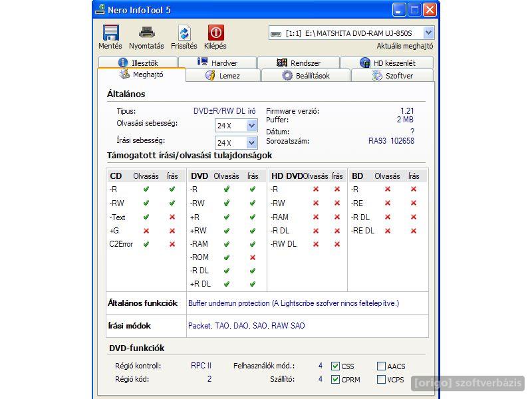Click the +R DL row in DVD column
532x399 pixels.
coord(200,284)
